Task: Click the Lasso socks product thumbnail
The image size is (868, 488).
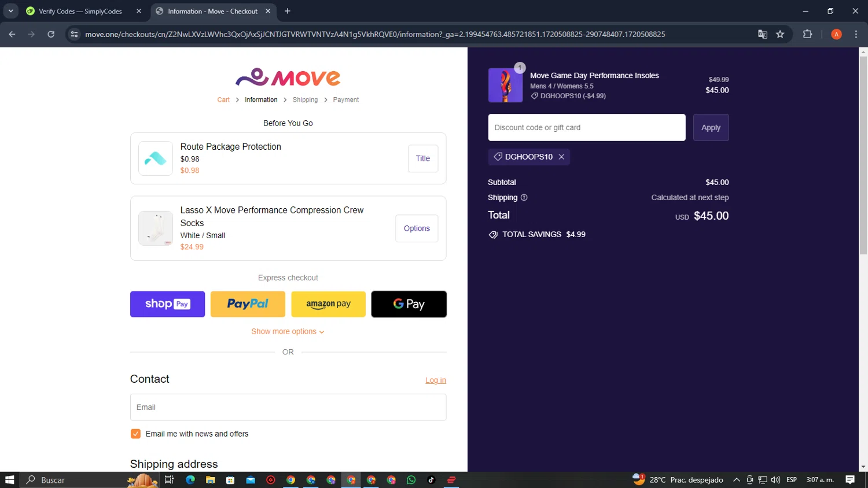Action: pos(156,228)
